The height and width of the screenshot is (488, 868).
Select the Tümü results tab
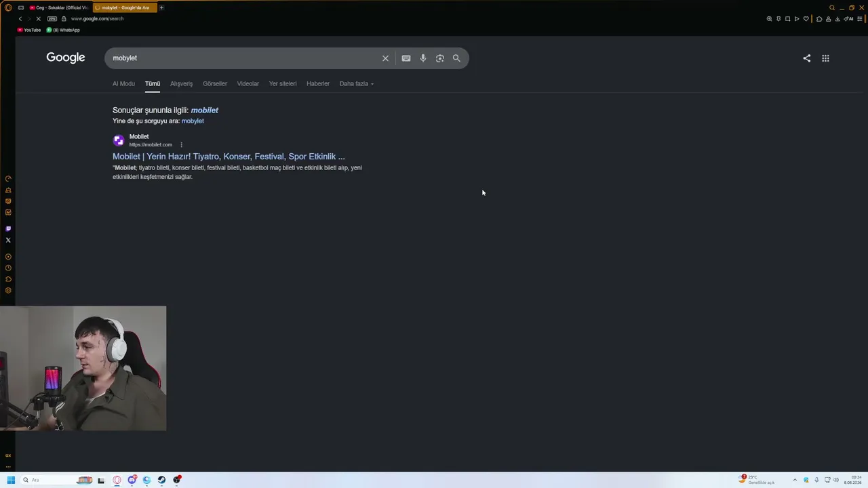tap(153, 83)
